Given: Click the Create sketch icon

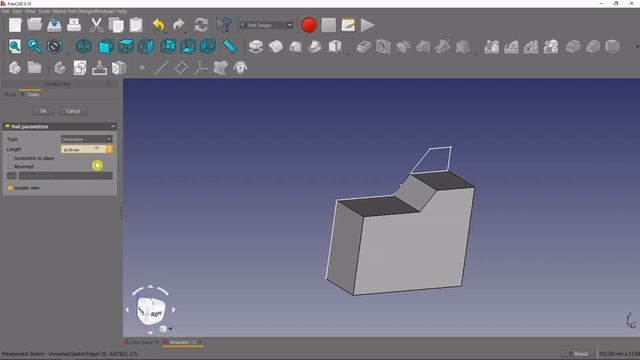Looking at the screenshot, I should [x=80, y=68].
